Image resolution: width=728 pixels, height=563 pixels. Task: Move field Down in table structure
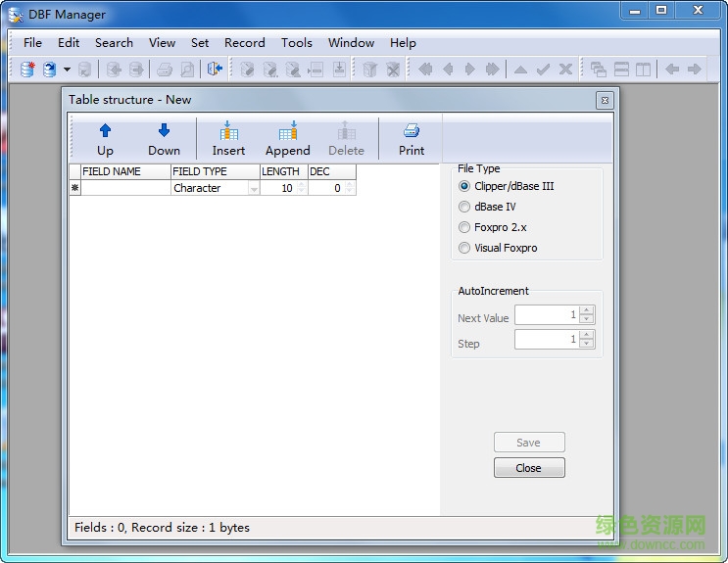(x=164, y=140)
